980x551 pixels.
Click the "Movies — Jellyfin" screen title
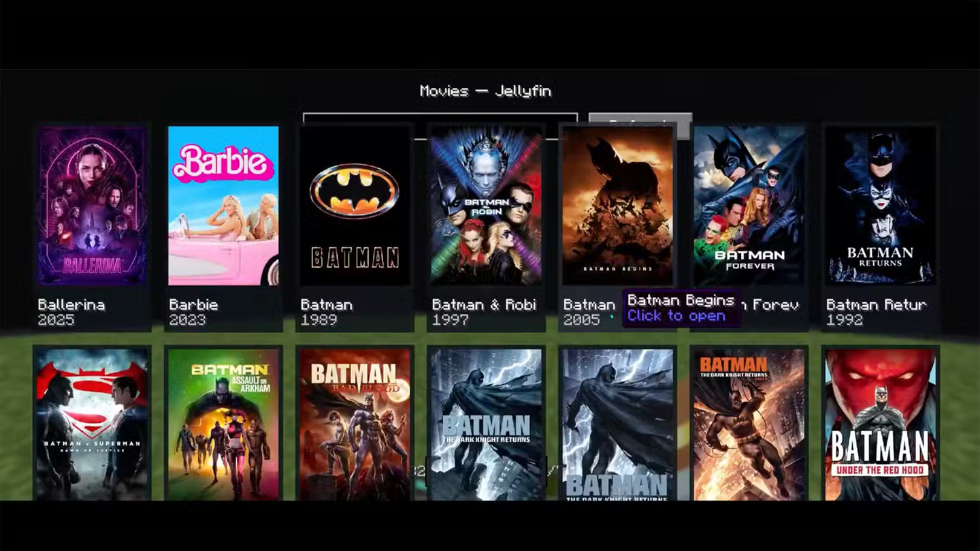[x=485, y=91]
